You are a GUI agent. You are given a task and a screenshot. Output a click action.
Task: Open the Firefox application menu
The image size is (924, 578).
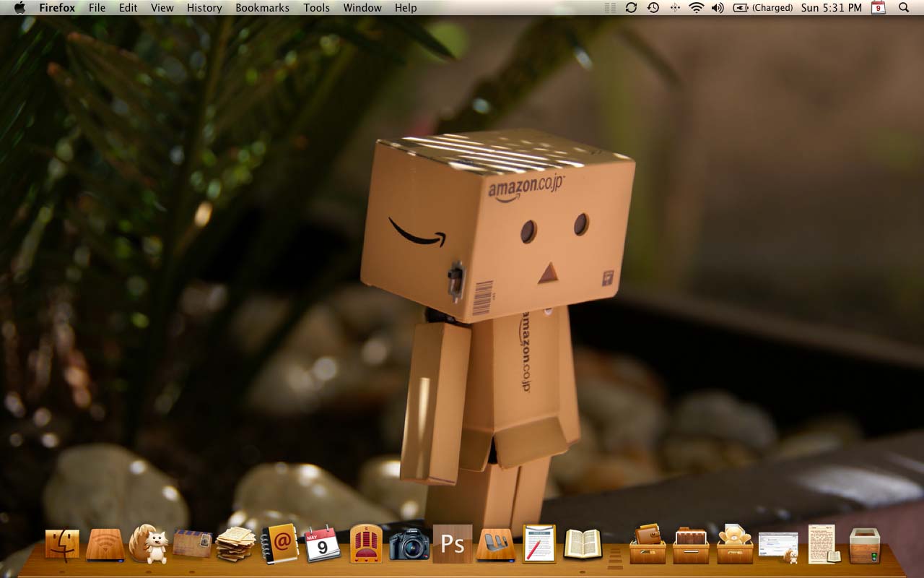57,8
